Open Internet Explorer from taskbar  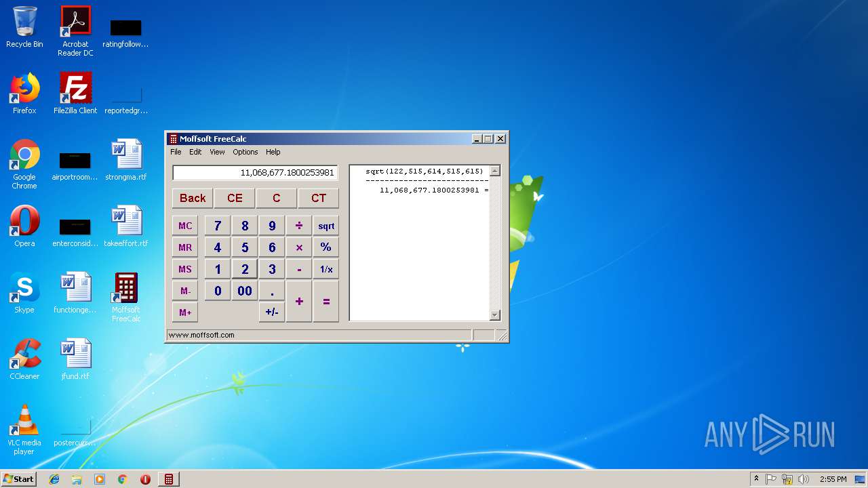[x=54, y=479]
